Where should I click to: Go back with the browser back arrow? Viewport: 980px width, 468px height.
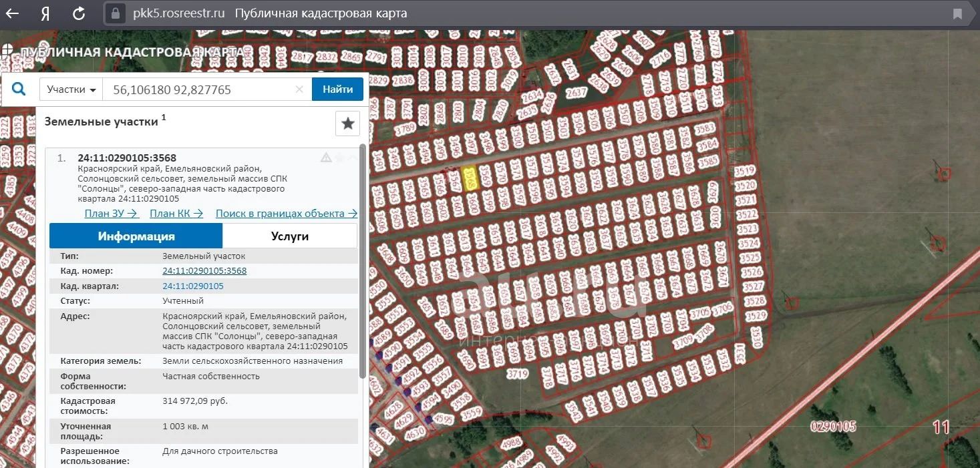pos(13,13)
